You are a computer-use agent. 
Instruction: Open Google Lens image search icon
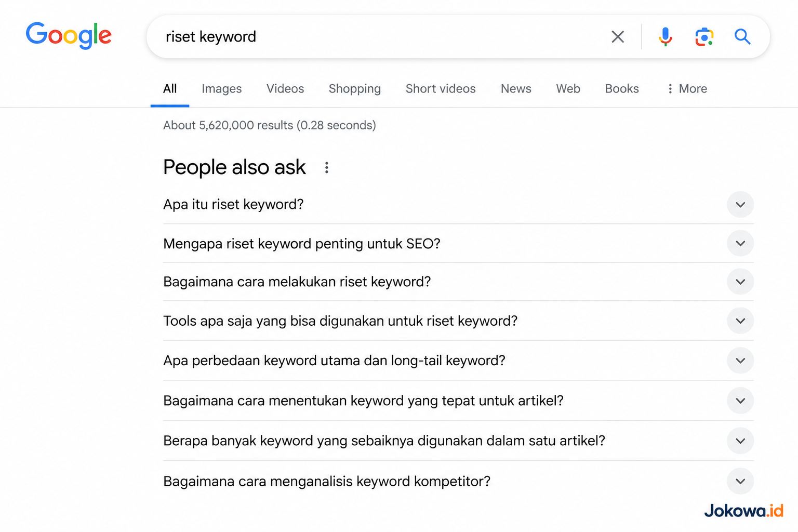coord(704,36)
